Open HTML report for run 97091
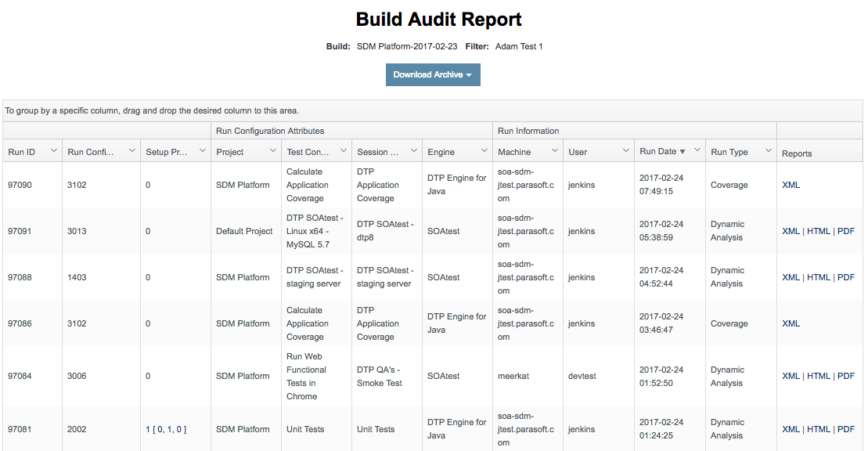The width and height of the screenshot is (868, 451). tap(818, 231)
